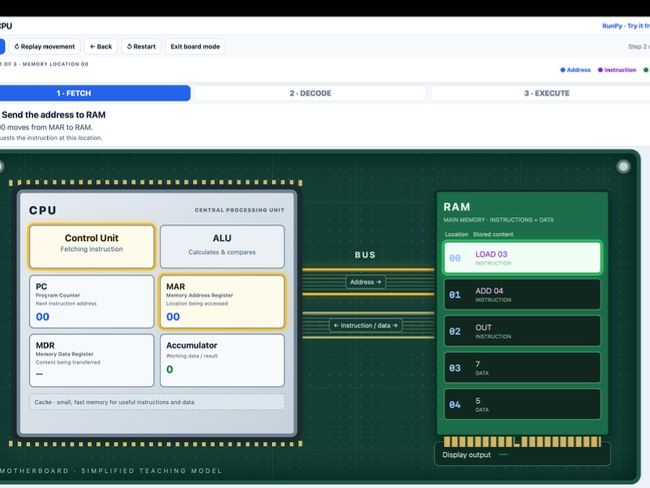Viewport: 650px width, 488px height.
Task: Click the Instruction / data bus label
Action: click(x=366, y=325)
